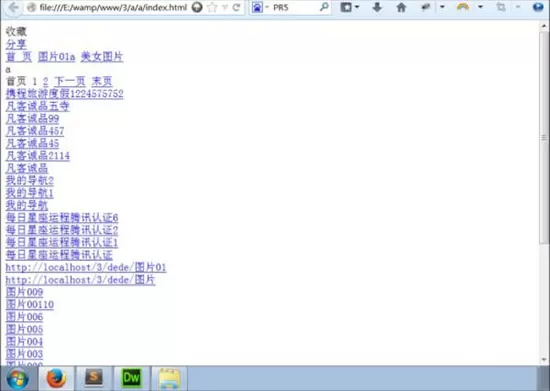Open the bookmarks menu icon
Viewport: 550px width, 391px height.
tap(346, 7)
